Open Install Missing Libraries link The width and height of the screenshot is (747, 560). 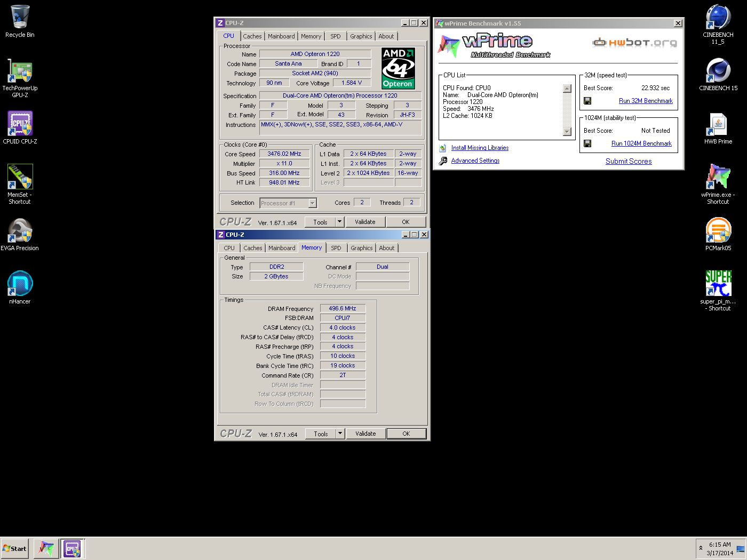pos(480,148)
